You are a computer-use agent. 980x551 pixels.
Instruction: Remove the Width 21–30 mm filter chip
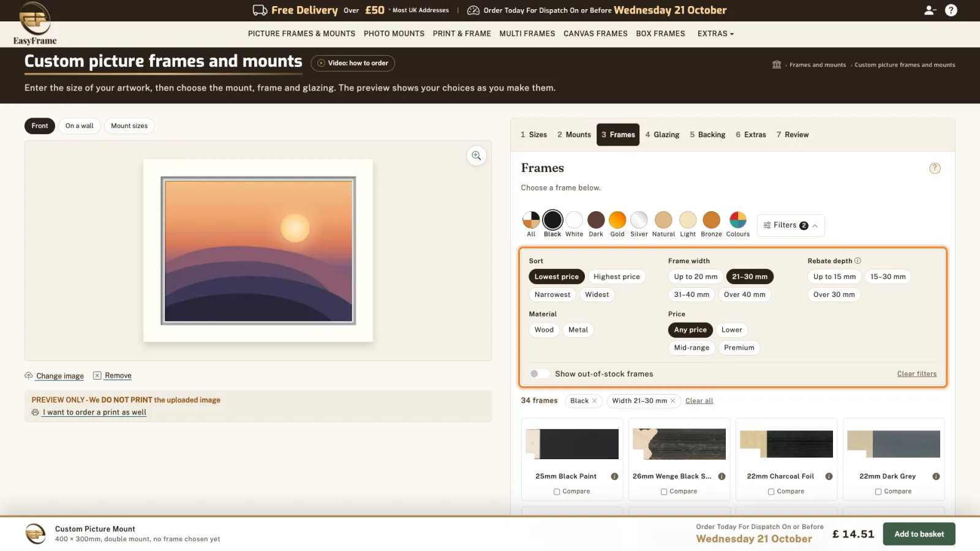[673, 401]
